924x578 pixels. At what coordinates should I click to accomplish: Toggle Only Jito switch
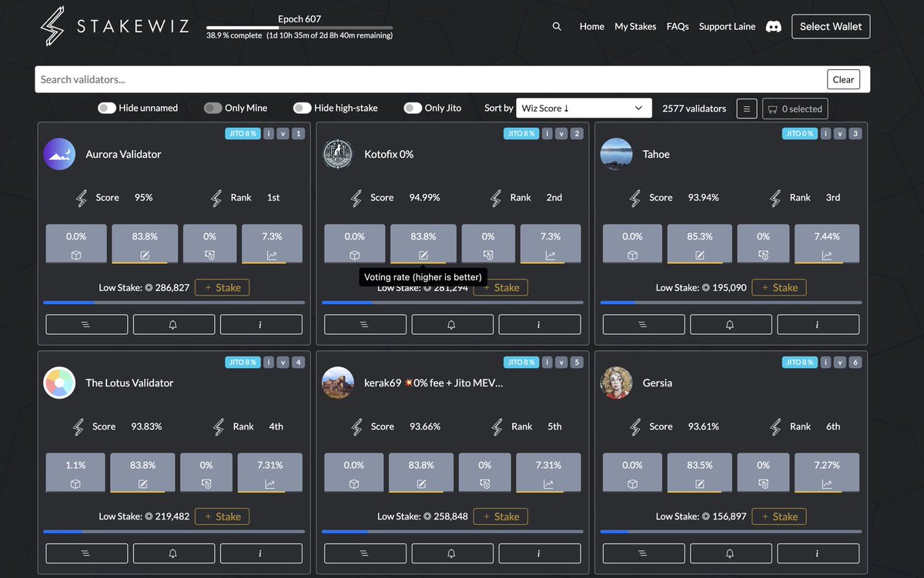pyautogui.click(x=413, y=109)
